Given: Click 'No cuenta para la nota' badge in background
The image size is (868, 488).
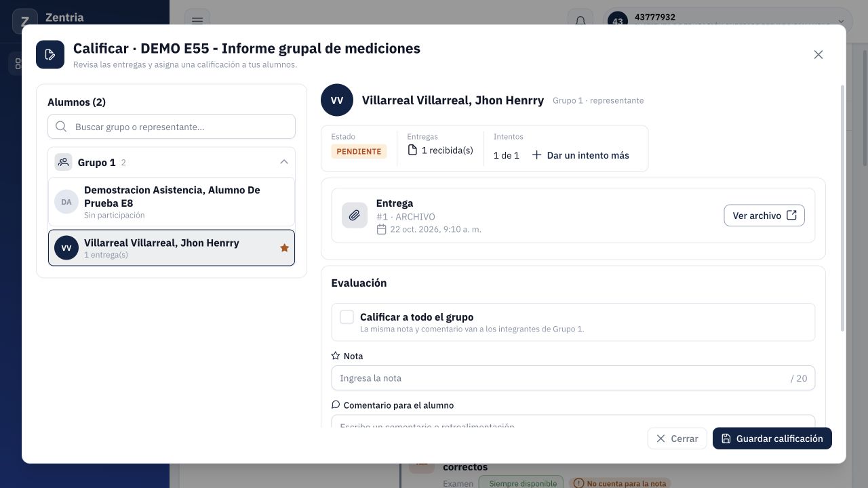Looking at the screenshot, I should (x=620, y=483).
